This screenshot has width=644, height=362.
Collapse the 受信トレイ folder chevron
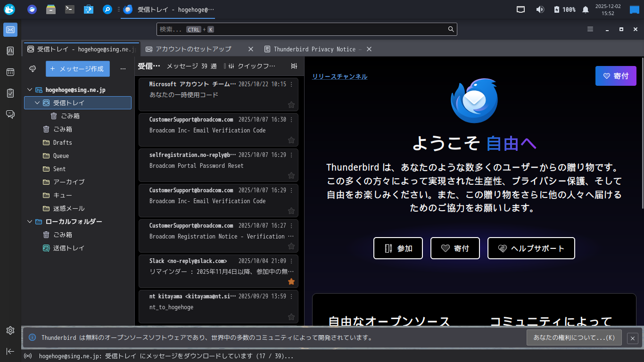point(37,103)
